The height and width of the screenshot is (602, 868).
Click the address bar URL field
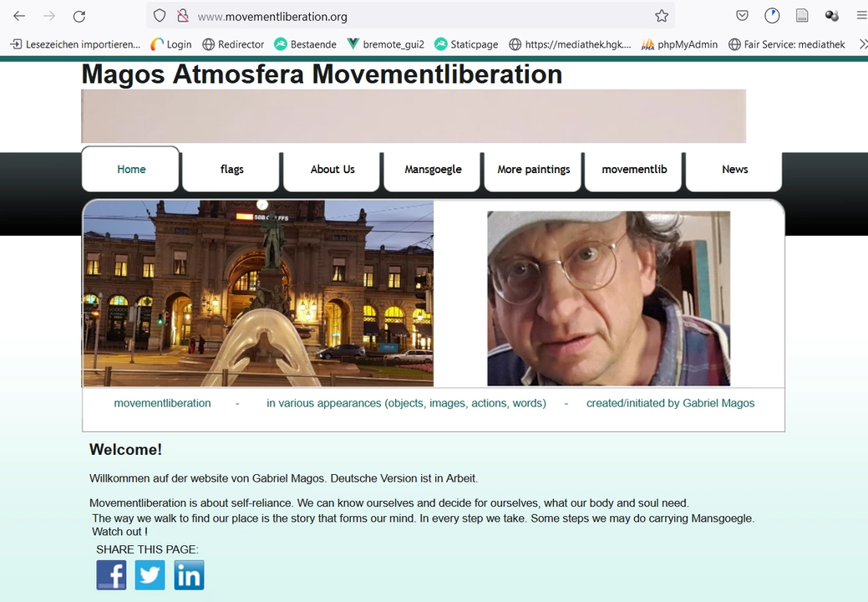418,16
